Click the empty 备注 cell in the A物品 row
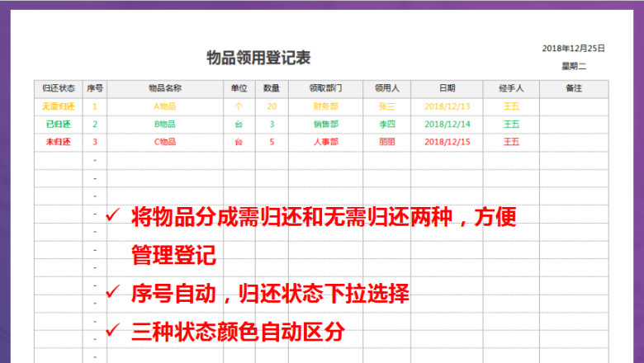Screen dimensions: 644x363 (574, 106)
